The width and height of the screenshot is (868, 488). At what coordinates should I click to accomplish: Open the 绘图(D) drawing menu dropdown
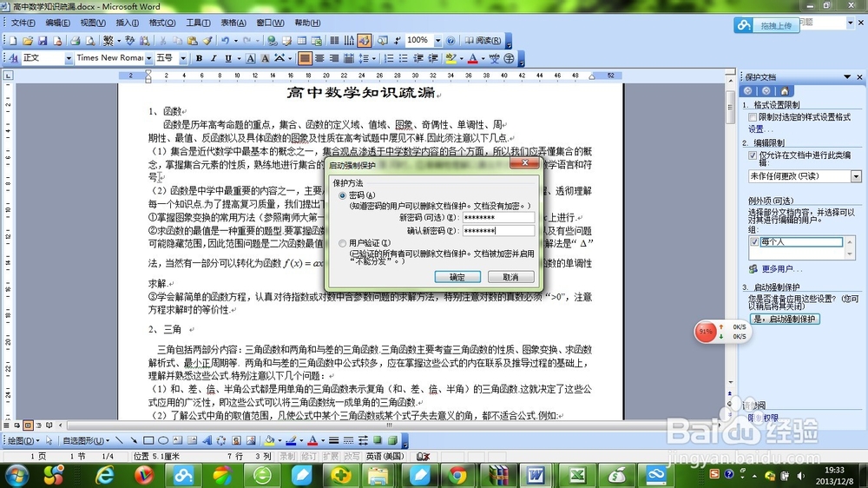[23, 440]
